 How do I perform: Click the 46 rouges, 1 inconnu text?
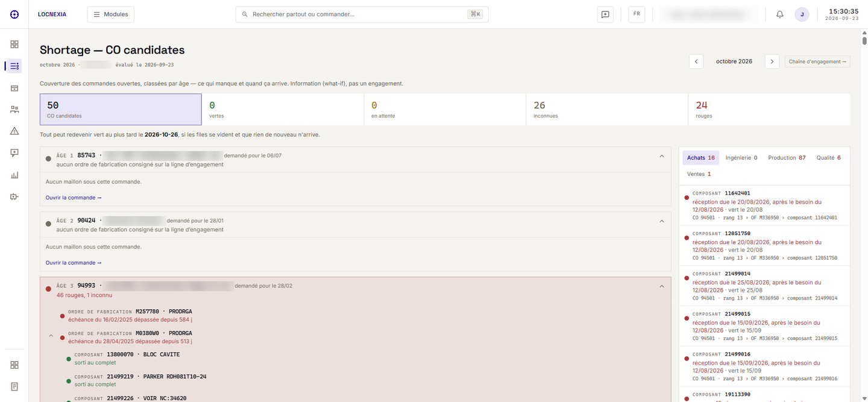click(x=84, y=295)
